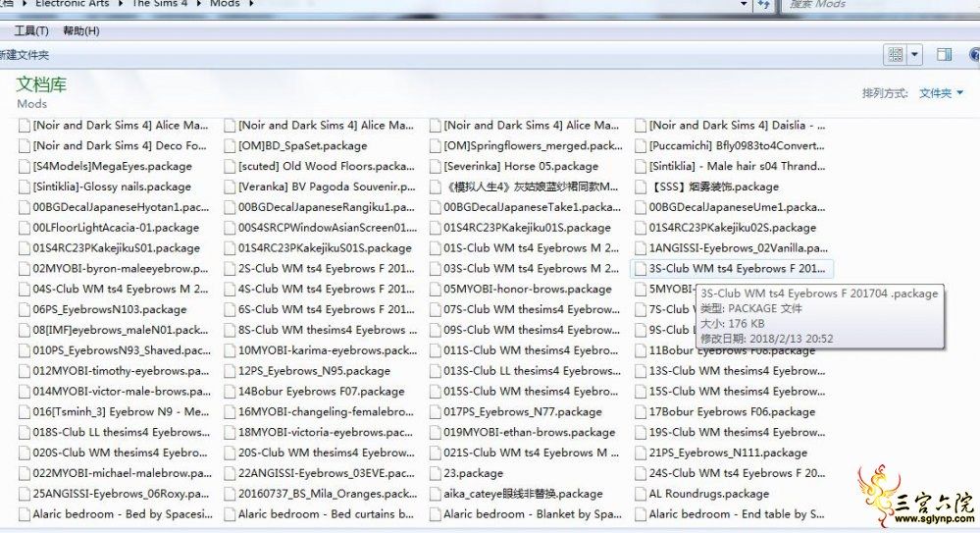Expand the arrow after Mods breadcrumb

point(251,4)
